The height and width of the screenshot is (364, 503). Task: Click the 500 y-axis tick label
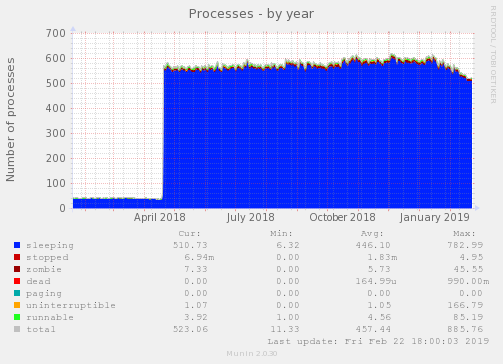coord(56,83)
